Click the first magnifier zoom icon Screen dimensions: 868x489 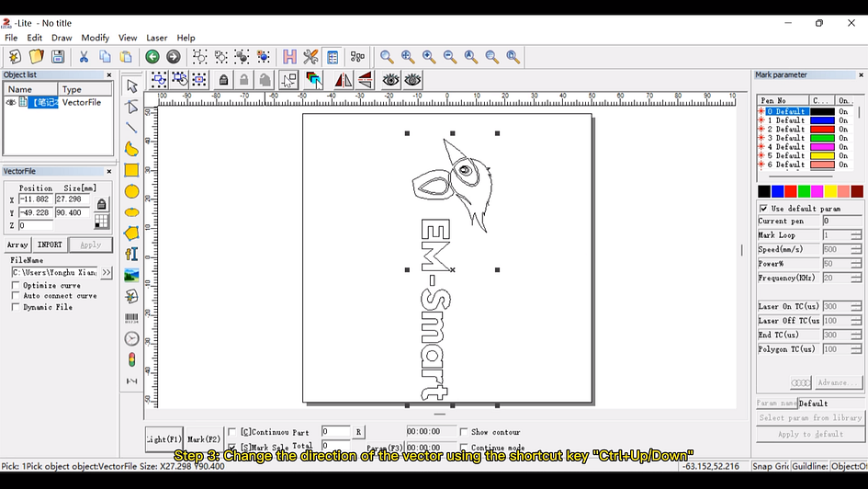point(387,56)
